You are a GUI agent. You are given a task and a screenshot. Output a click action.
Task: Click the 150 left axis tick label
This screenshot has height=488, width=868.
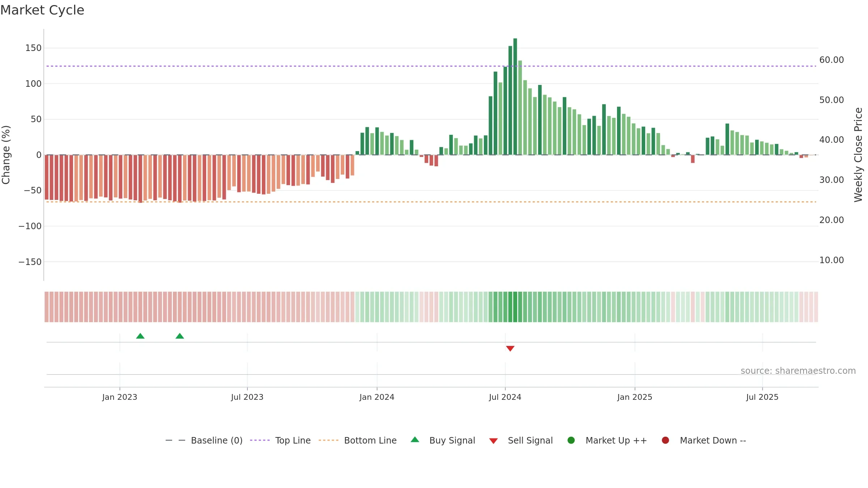pos(33,48)
